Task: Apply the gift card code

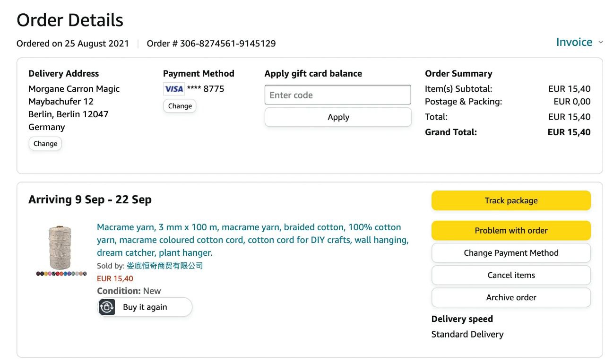Action: pyautogui.click(x=338, y=117)
